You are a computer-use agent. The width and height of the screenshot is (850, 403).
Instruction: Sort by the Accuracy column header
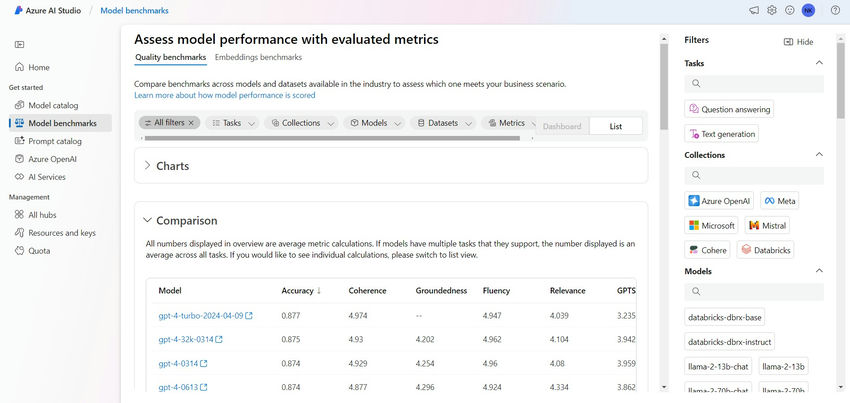[301, 291]
